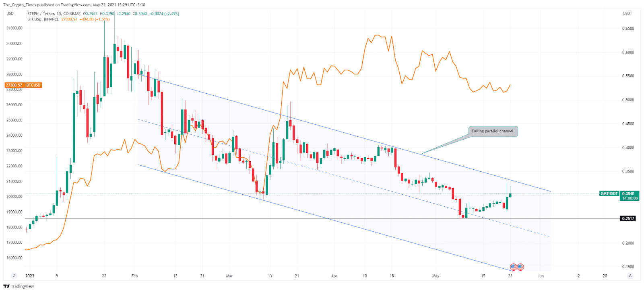This screenshot has width=644, height=292.
Task: Click the May label on the time axis
Action: pos(436,276)
